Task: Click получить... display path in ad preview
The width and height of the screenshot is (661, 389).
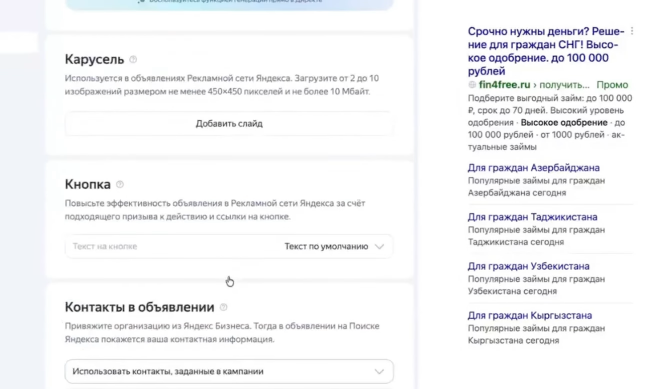Action: (564, 85)
